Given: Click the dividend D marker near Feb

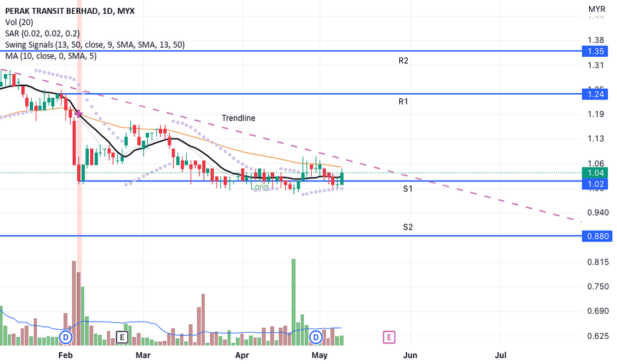Looking at the screenshot, I should tap(66, 338).
